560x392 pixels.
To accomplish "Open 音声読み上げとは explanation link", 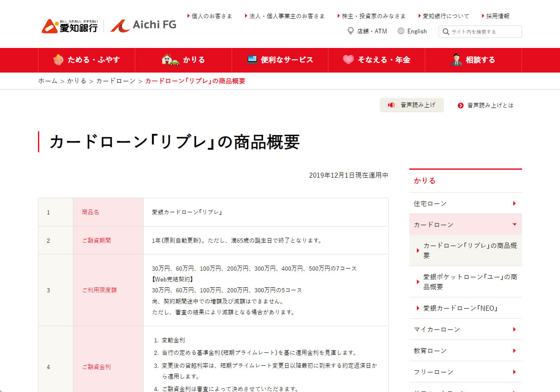I will (x=486, y=106).
